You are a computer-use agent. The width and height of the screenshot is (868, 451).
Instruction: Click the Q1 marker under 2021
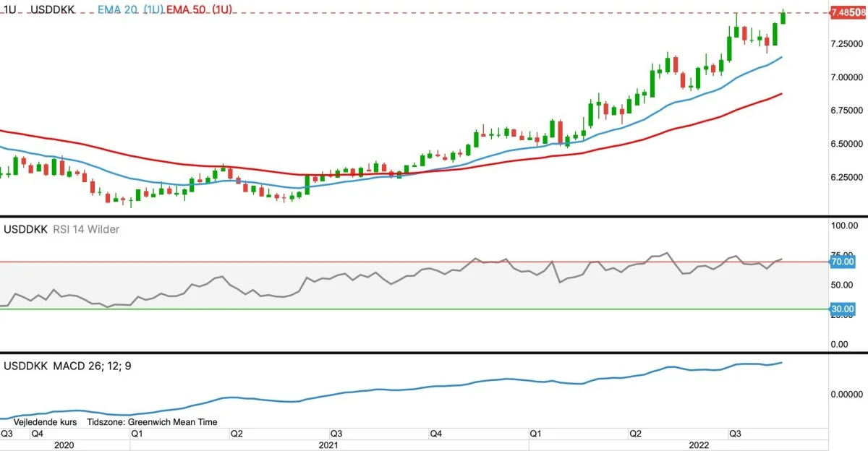pyautogui.click(x=135, y=434)
